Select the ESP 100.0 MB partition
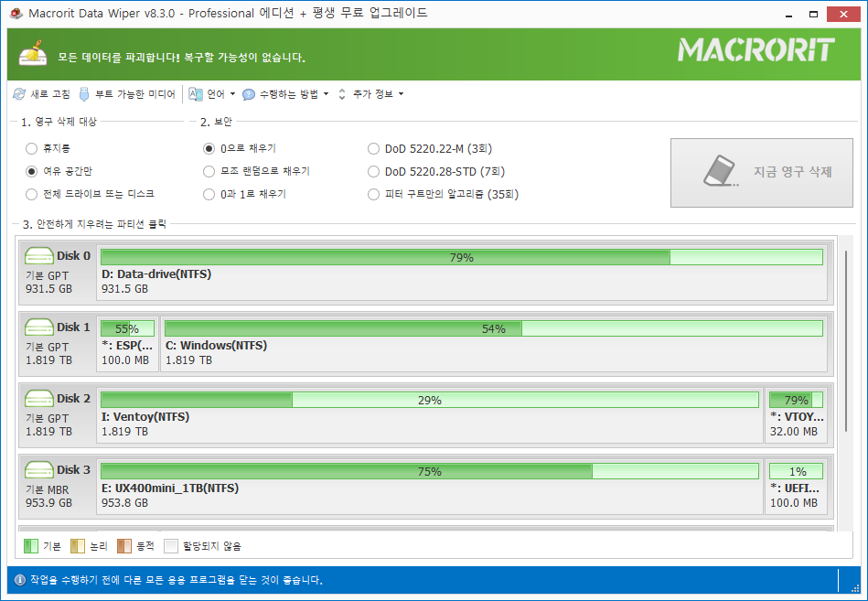868x601 pixels. (127, 344)
